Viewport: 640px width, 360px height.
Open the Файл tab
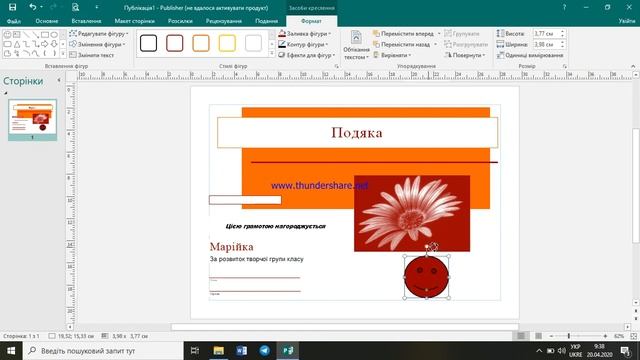13,21
